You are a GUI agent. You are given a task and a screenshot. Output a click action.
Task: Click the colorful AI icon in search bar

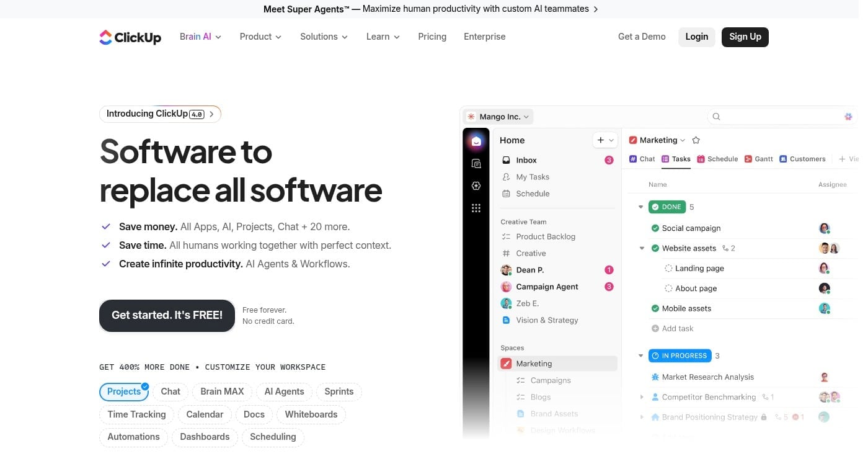pos(848,117)
